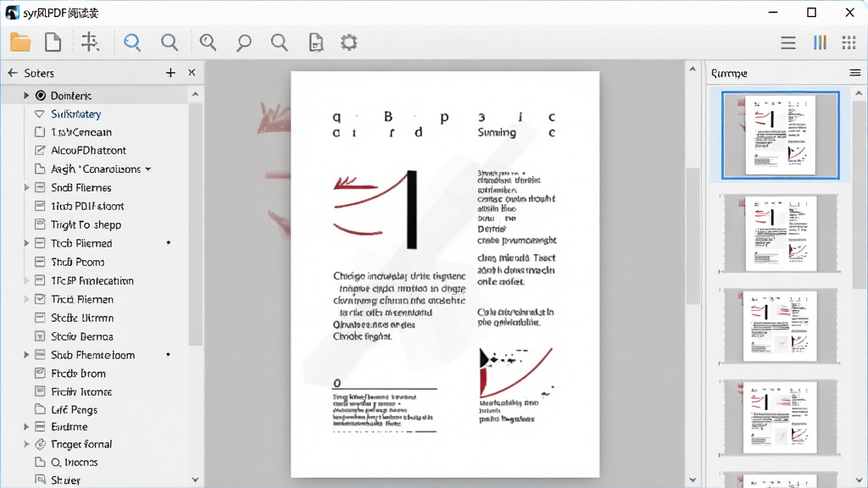The image size is (868, 488).
Task: Switch to list view using the toolbar three-line icon
Action: 788,42
